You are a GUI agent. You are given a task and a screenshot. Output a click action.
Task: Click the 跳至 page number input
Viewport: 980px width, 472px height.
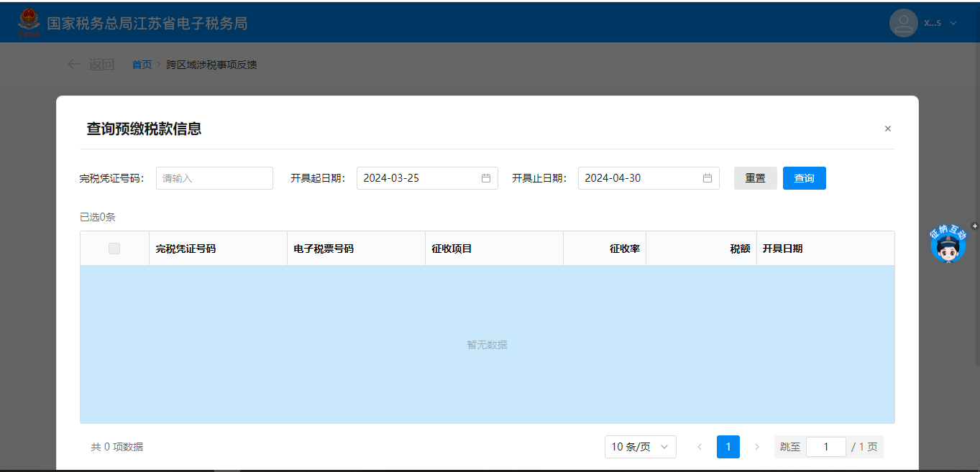[825, 447]
